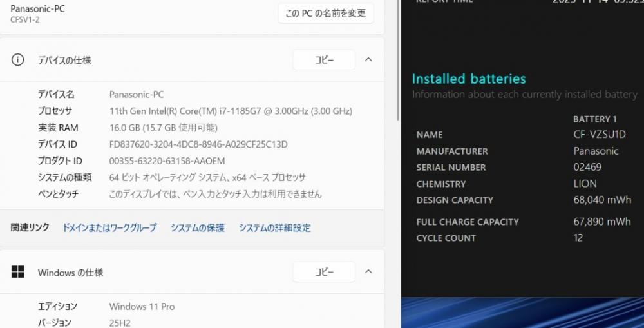Select the 64-bit system type value
The width and height of the screenshot is (644, 328).
[x=207, y=178]
